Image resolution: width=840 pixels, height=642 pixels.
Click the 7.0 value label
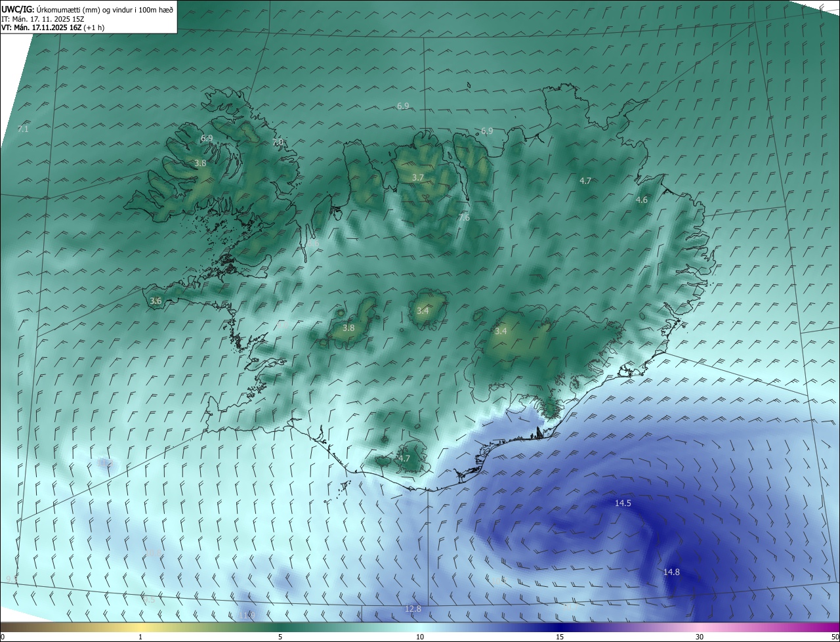[278, 142]
